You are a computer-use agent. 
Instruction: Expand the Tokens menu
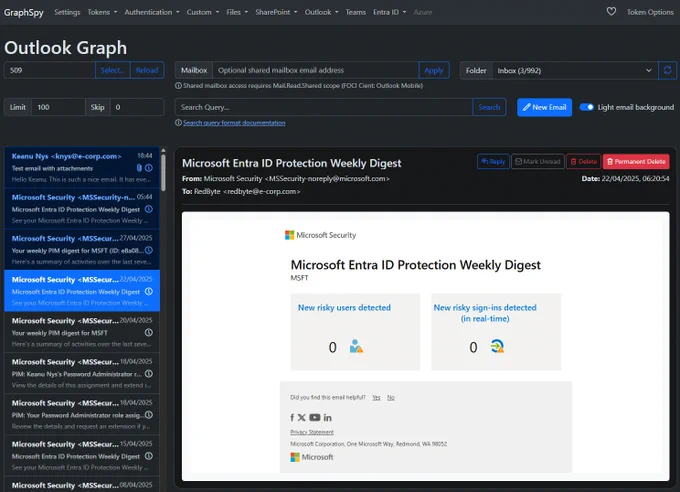click(x=102, y=12)
